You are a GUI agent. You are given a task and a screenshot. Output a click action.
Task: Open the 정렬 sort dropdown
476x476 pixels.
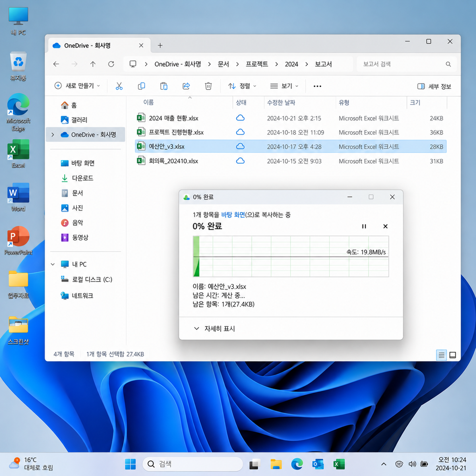[242, 86]
